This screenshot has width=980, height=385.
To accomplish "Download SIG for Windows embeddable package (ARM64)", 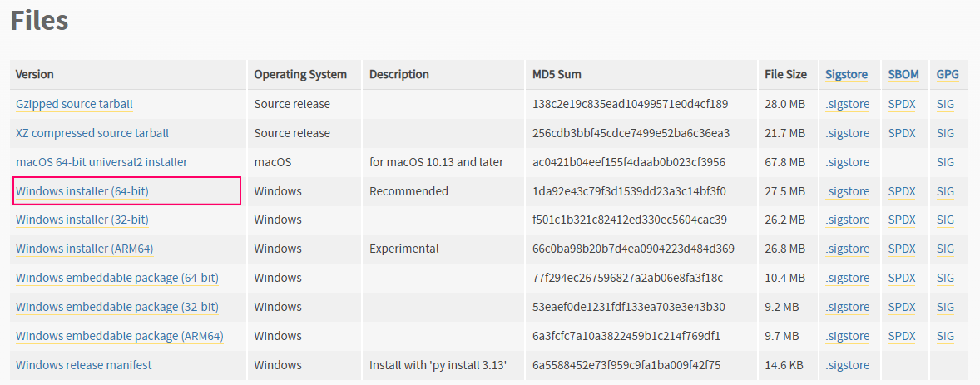I will click(945, 336).
